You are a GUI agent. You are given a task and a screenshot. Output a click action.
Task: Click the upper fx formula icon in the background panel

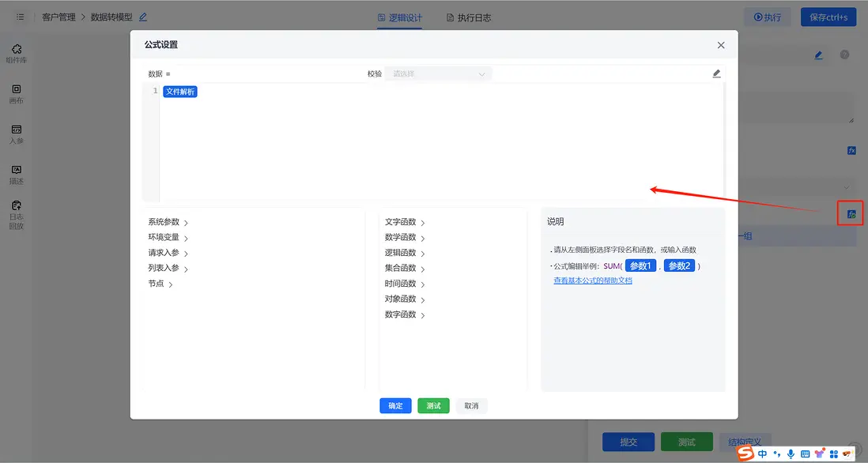pyautogui.click(x=851, y=150)
